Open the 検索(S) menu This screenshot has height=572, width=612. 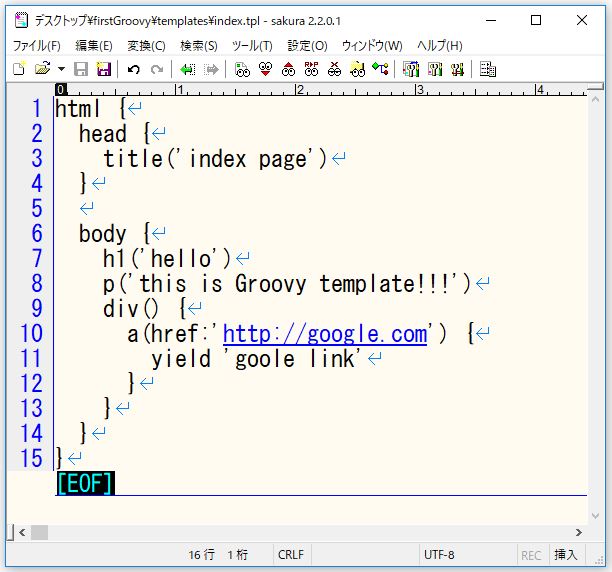(x=199, y=46)
